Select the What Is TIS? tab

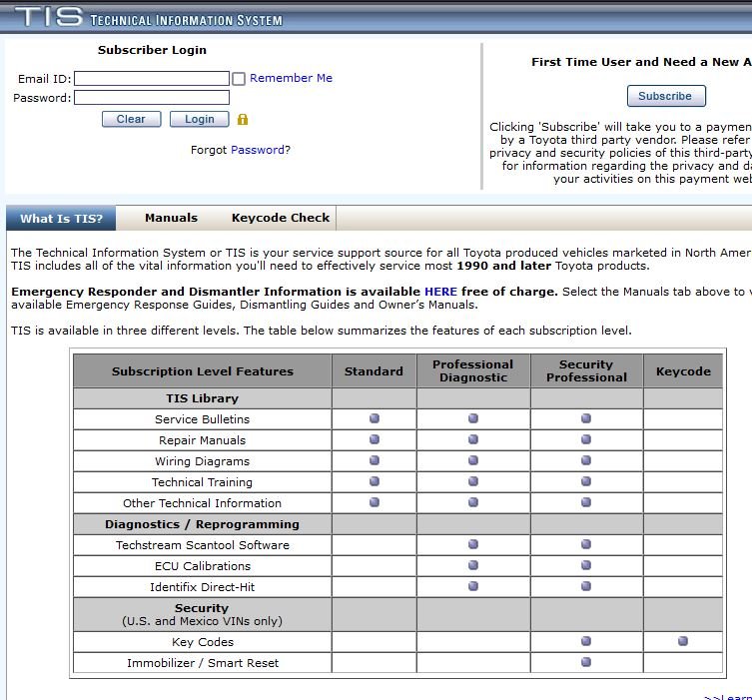[x=61, y=219]
